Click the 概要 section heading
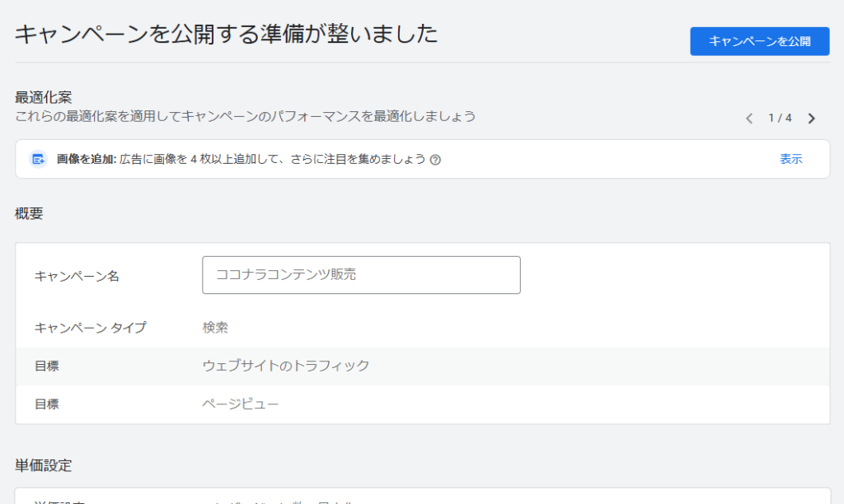This screenshot has width=844, height=504. [x=29, y=214]
